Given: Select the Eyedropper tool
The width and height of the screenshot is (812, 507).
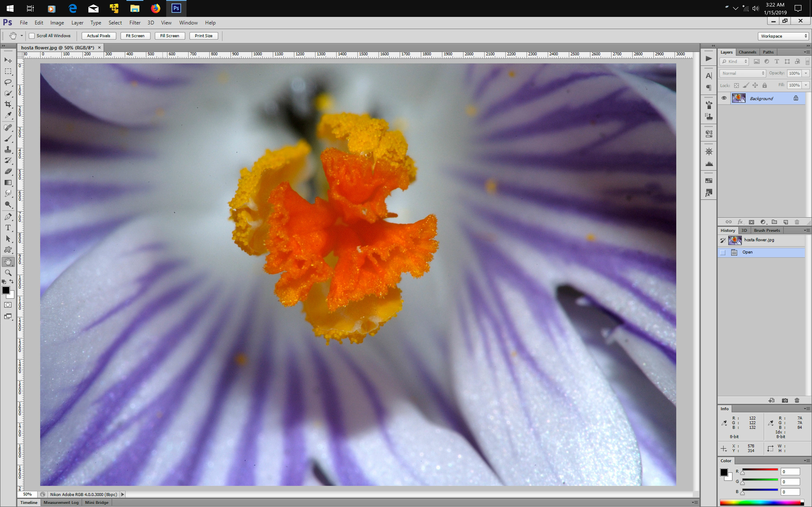Looking at the screenshot, I should coord(8,115).
